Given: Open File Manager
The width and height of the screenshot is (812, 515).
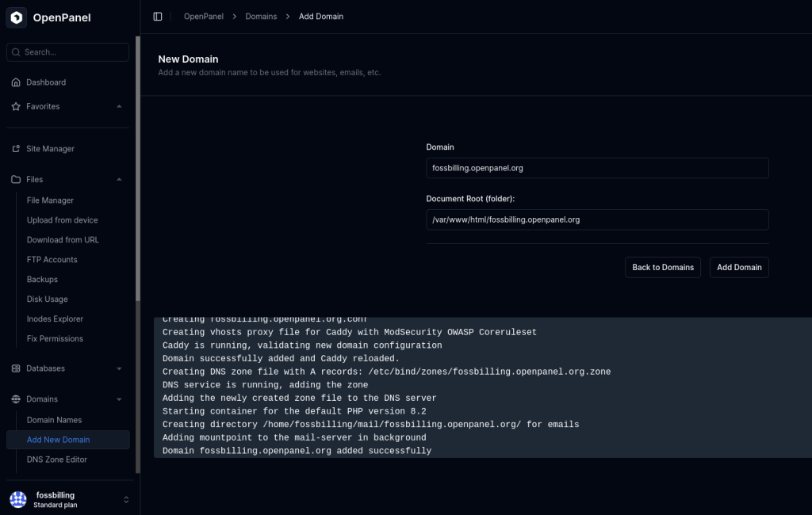Looking at the screenshot, I should pyautogui.click(x=50, y=200).
